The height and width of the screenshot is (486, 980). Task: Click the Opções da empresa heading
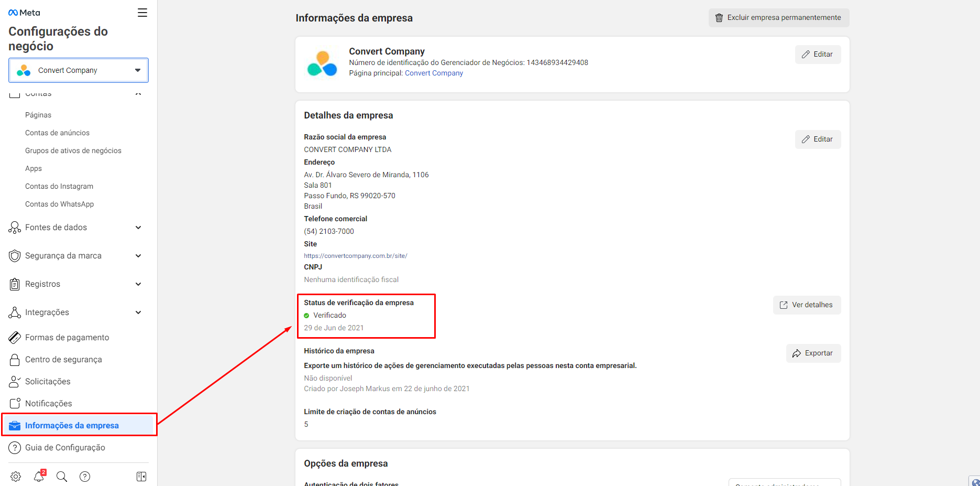click(346, 463)
